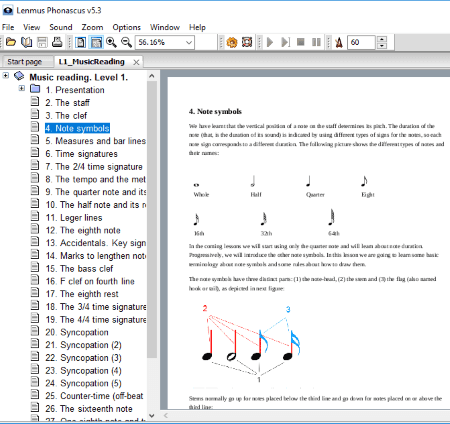This screenshot has width=450, height=424.
Task: Open lesson 16. F clef on fourth line
Action: click(90, 281)
